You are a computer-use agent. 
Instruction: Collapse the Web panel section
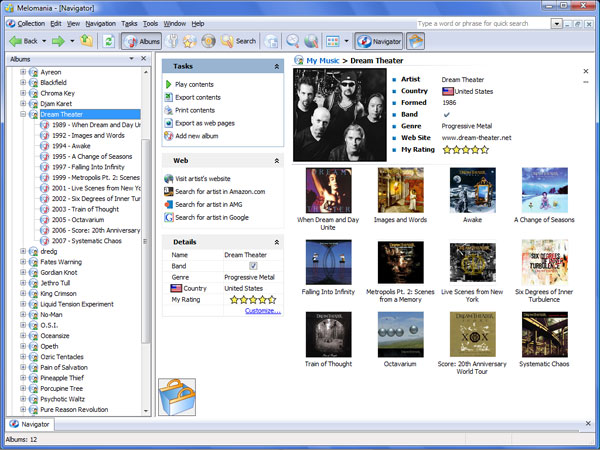276,160
